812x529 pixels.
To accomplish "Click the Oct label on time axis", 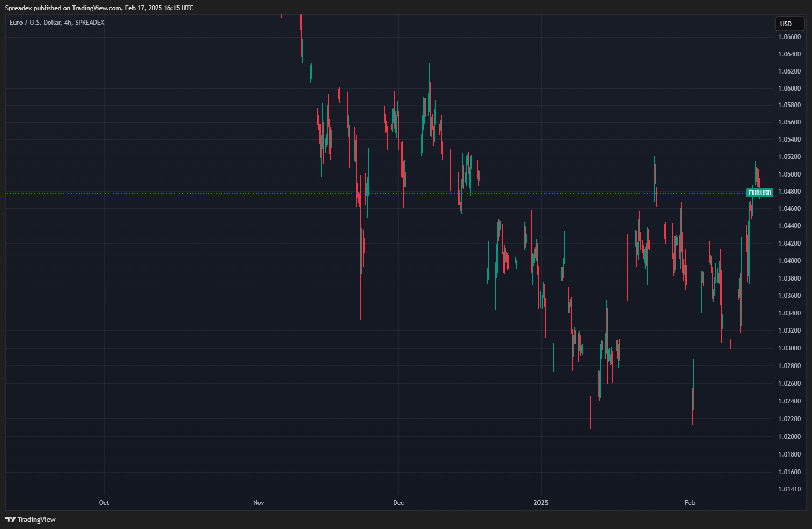I will click(x=104, y=503).
